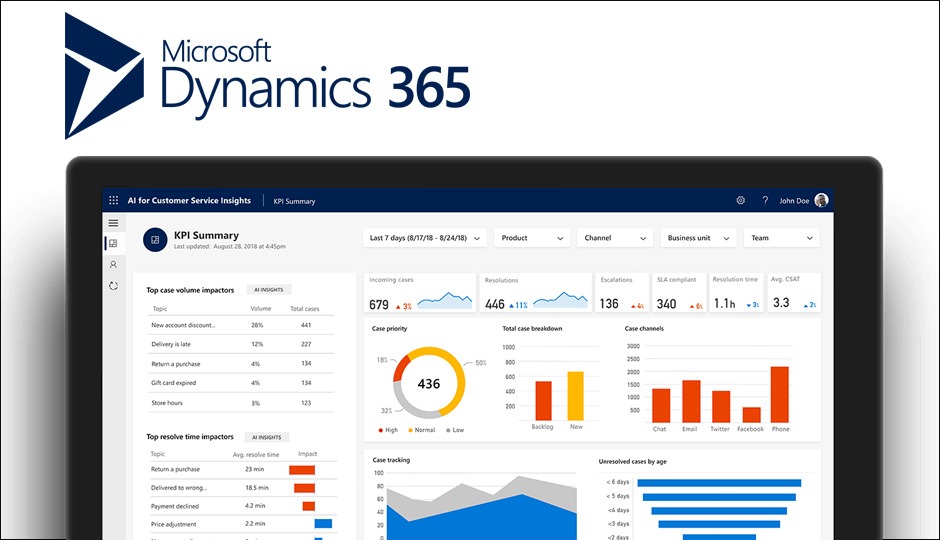Click the Incoming cases sparkline chart
This screenshot has height=540, width=940.
coord(445,300)
